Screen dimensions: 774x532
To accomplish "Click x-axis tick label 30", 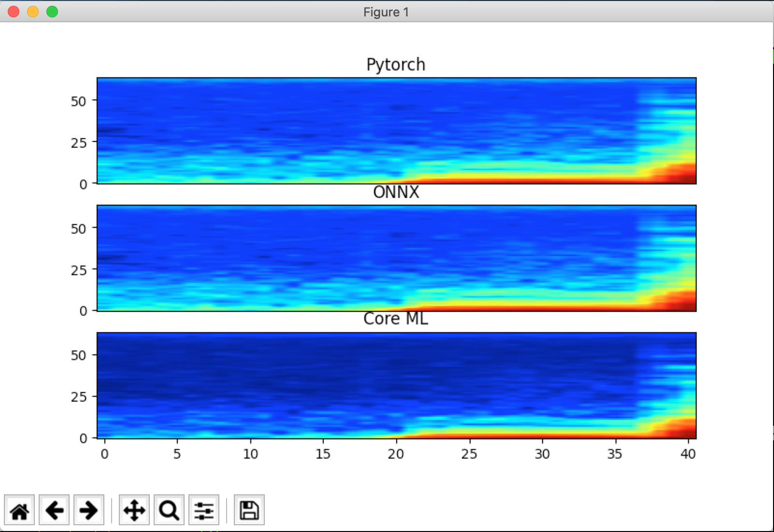I will pyautogui.click(x=542, y=454).
